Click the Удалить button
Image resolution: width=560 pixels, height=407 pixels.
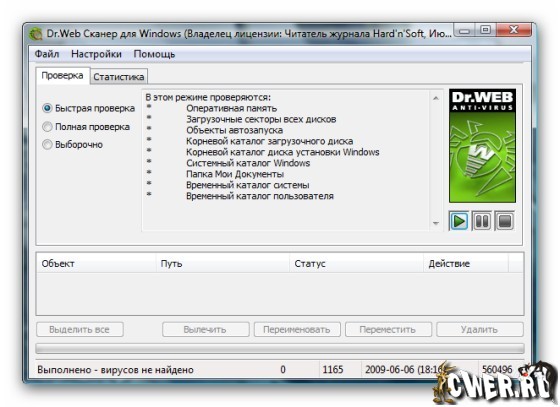click(x=480, y=329)
